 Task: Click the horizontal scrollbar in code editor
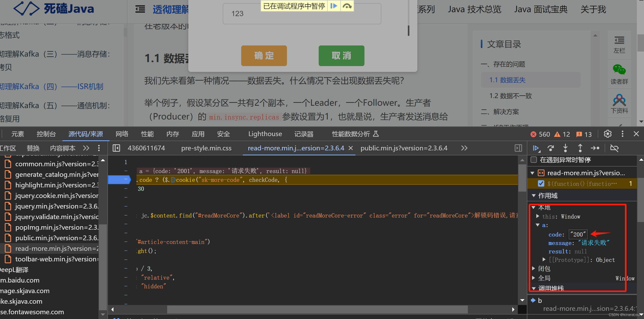317,309
